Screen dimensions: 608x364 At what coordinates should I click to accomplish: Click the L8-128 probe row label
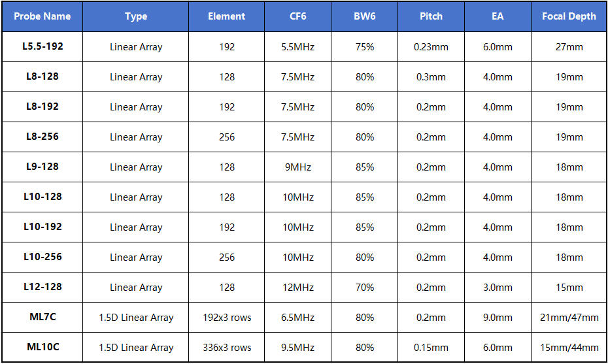(x=42, y=76)
